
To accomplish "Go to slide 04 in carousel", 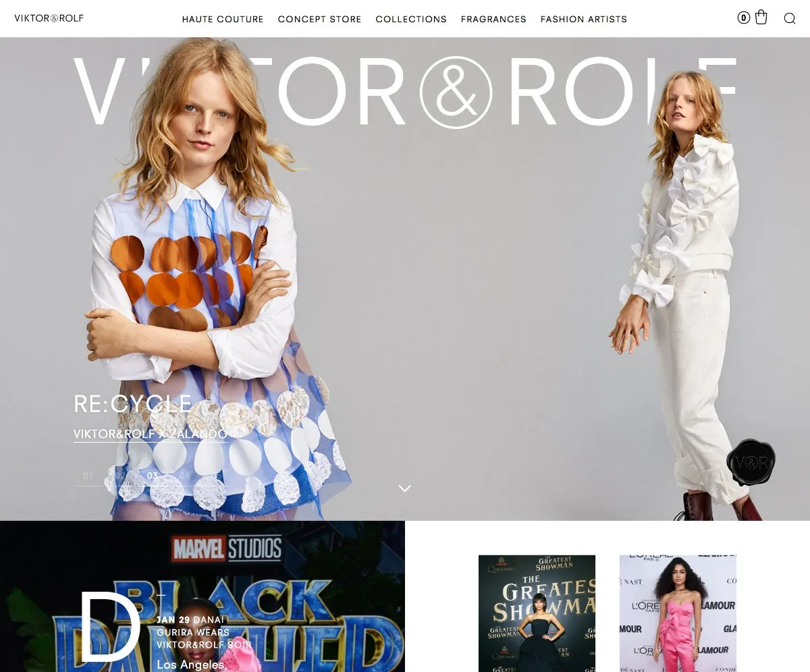I will coord(184,476).
